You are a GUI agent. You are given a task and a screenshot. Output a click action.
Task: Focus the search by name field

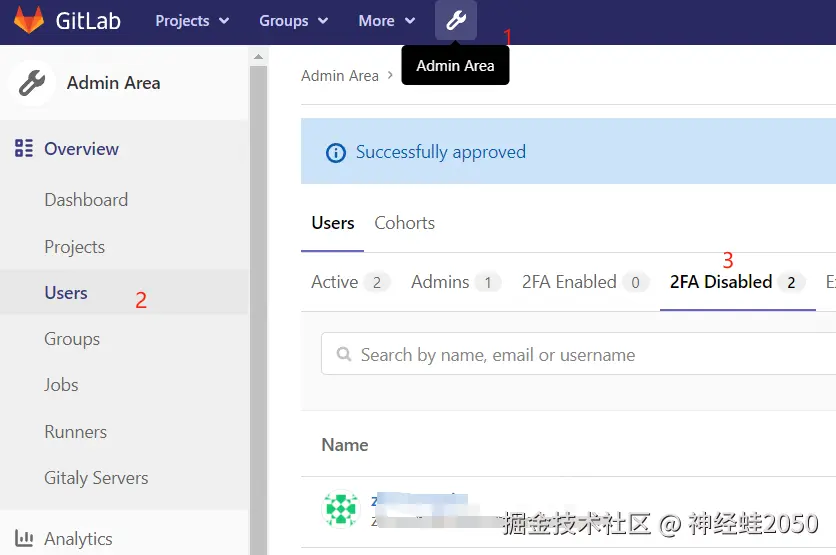[578, 354]
